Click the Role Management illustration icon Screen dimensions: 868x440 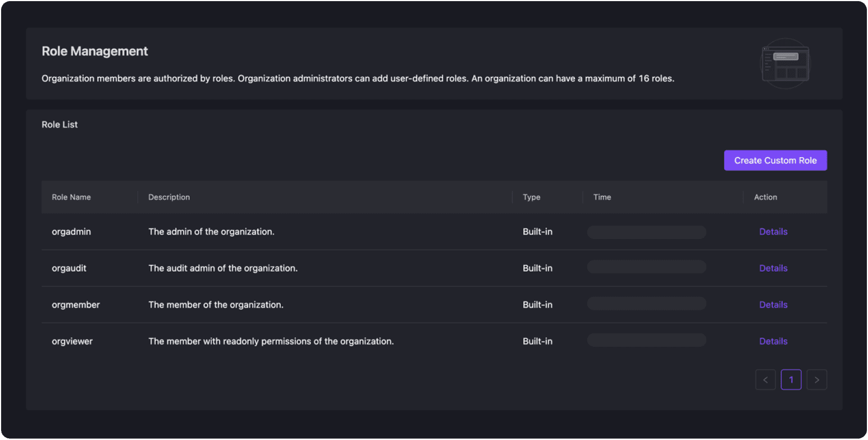785,63
